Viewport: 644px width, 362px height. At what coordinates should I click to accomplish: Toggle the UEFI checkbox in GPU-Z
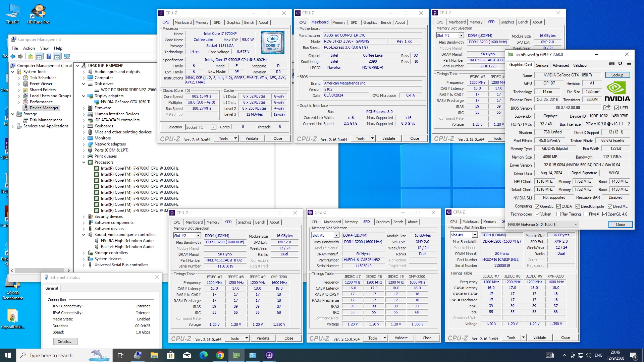click(x=616, y=108)
